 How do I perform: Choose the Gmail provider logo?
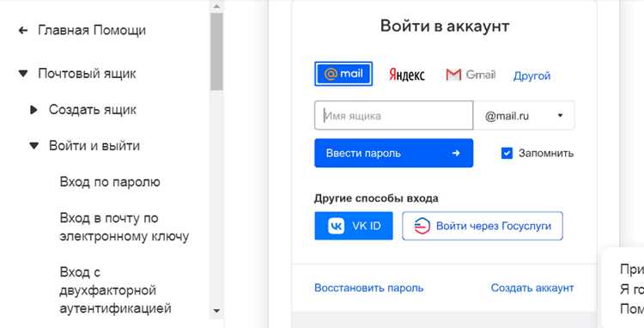tap(471, 75)
